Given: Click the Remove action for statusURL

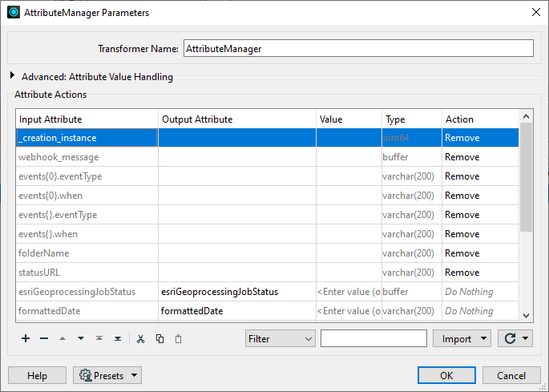Looking at the screenshot, I should (480, 273).
